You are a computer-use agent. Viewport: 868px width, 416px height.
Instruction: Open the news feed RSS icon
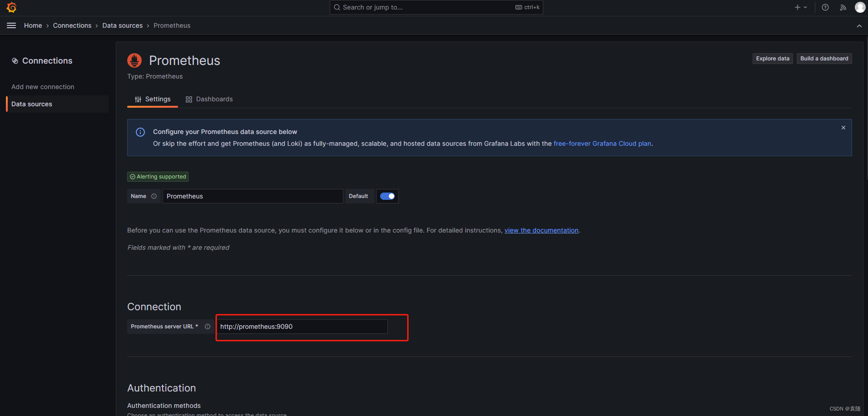pos(843,7)
